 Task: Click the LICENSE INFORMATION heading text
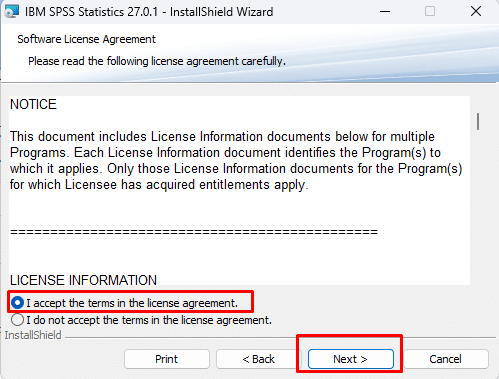83,280
